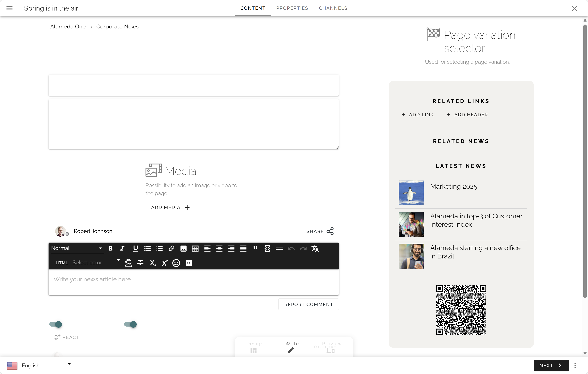Center align the text

pos(219,248)
